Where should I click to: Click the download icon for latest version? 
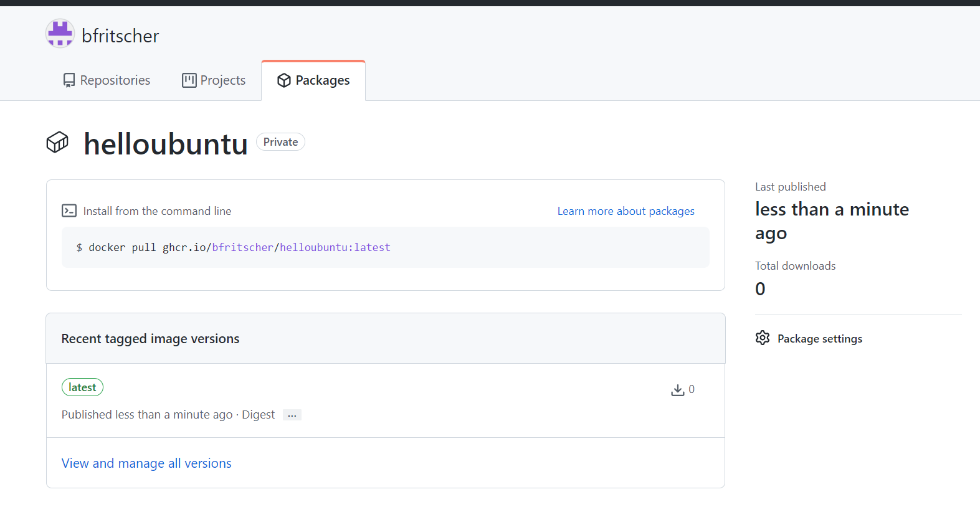(677, 390)
